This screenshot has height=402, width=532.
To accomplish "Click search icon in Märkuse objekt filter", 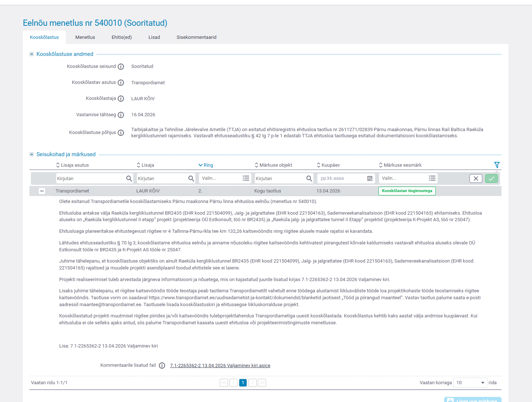I will click(309, 178).
